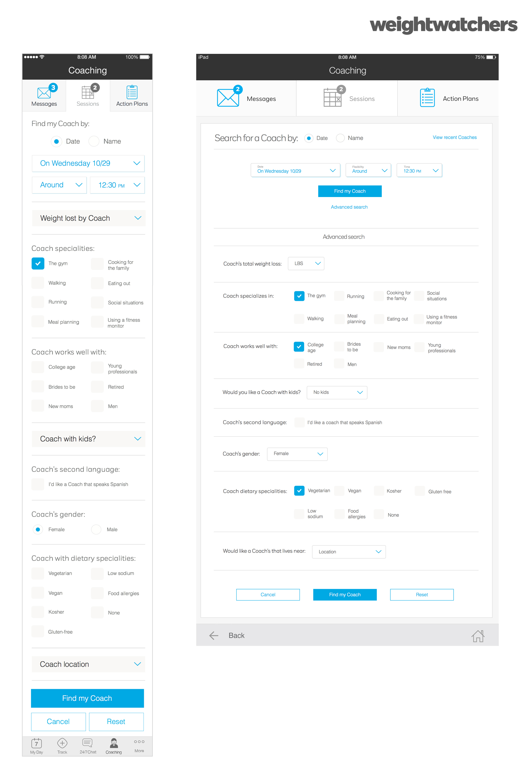The height and width of the screenshot is (774, 532).
Task: Open the Sessions calendar icon on iPad
Action: tap(332, 97)
